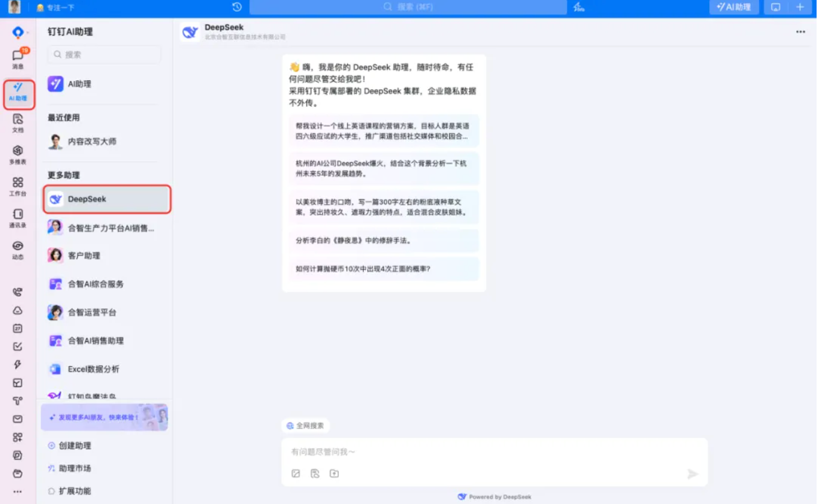
Task: Click the file upload icon in input box
Action: (334, 474)
